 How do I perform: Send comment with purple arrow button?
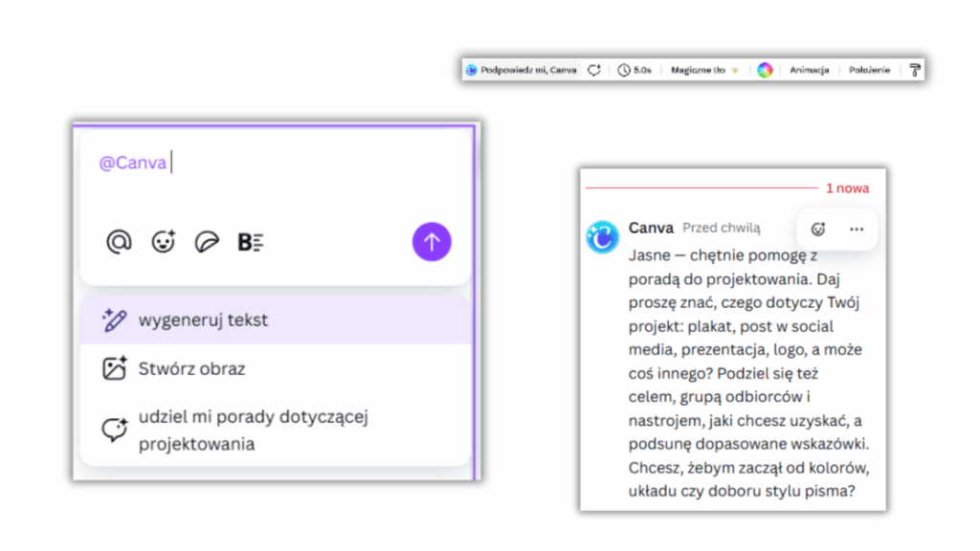click(432, 242)
